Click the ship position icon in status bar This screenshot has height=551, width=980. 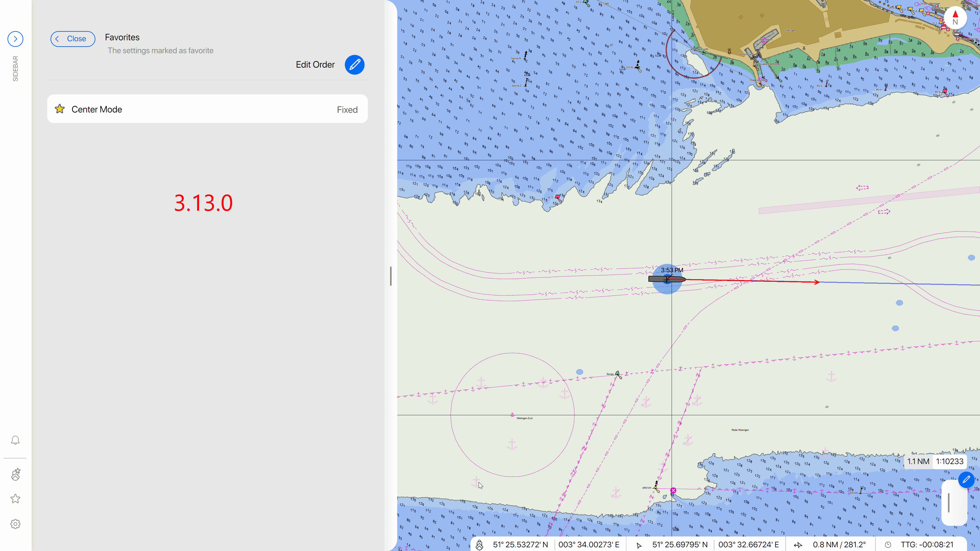(x=480, y=545)
